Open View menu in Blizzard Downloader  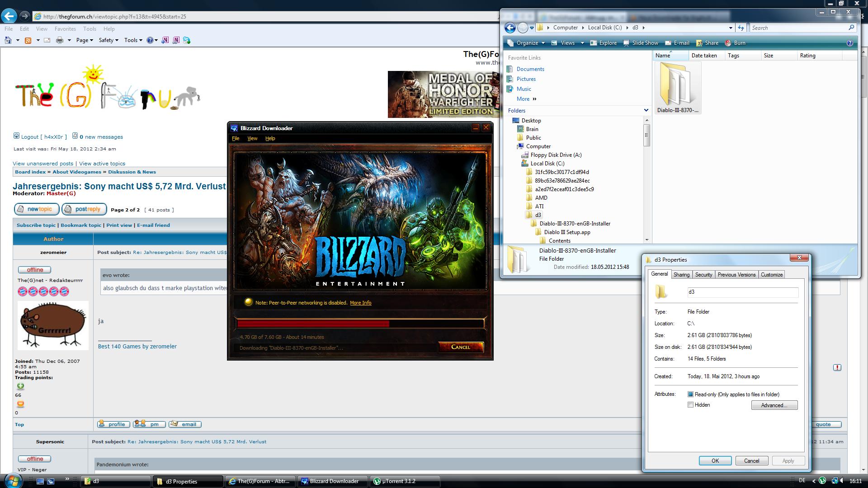pyautogui.click(x=252, y=138)
